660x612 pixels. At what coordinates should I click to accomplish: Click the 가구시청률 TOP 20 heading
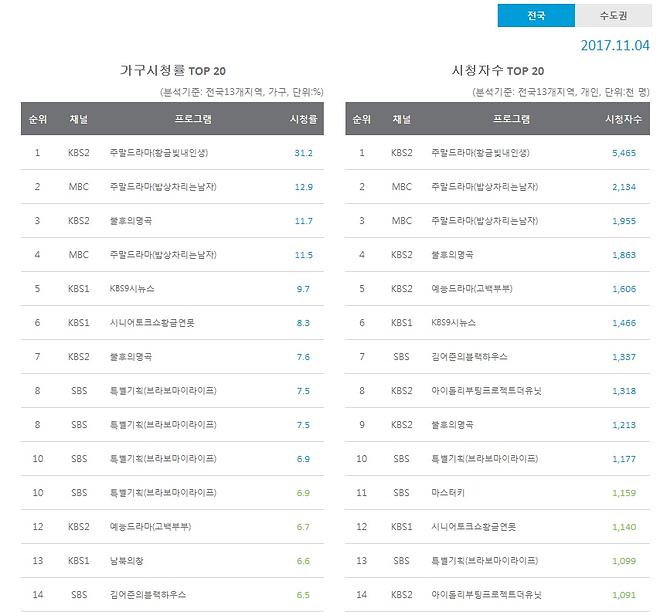(173, 70)
